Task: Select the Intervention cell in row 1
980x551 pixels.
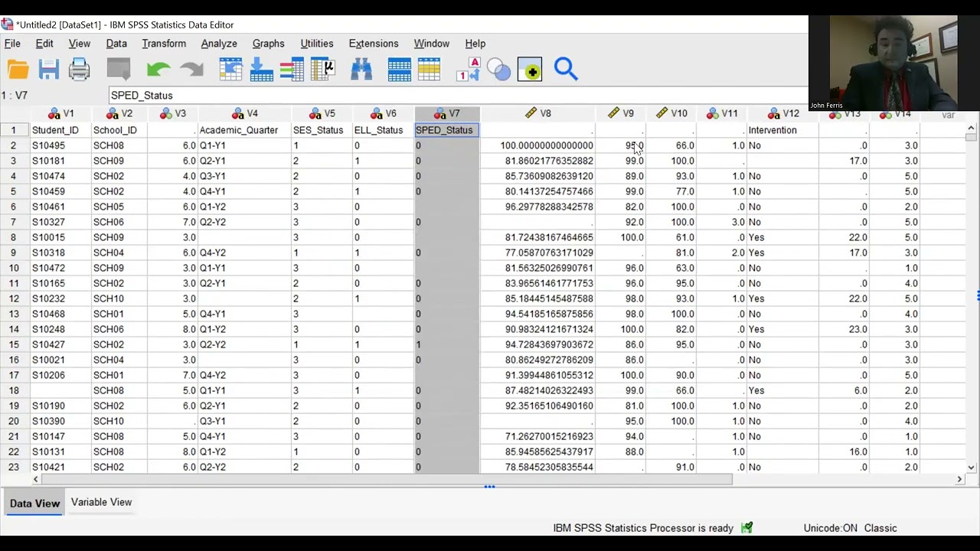Action: pos(782,130)
